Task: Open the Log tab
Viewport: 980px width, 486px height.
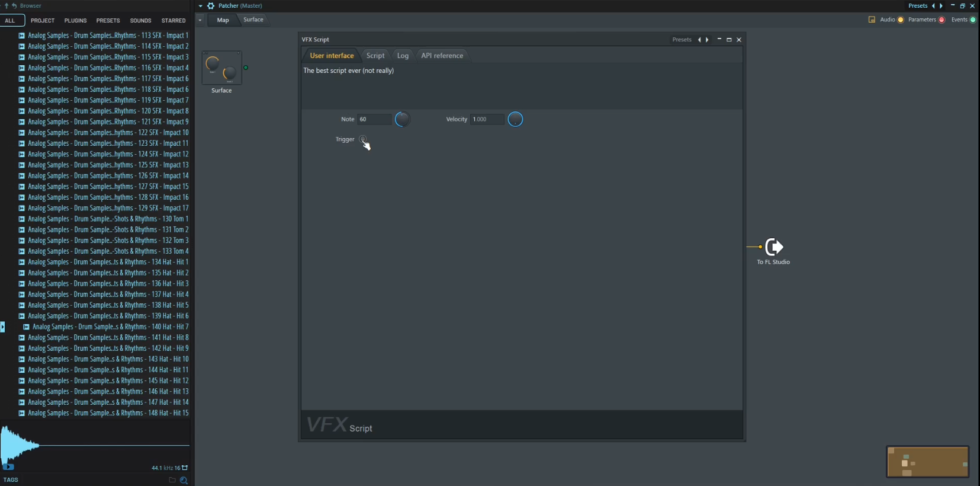Action: point(403,56)
